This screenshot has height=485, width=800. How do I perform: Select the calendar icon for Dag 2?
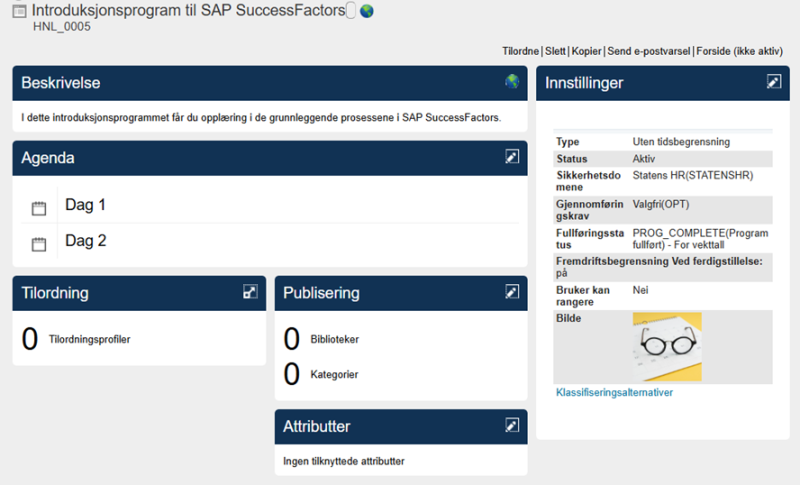(x=39, y=244)
